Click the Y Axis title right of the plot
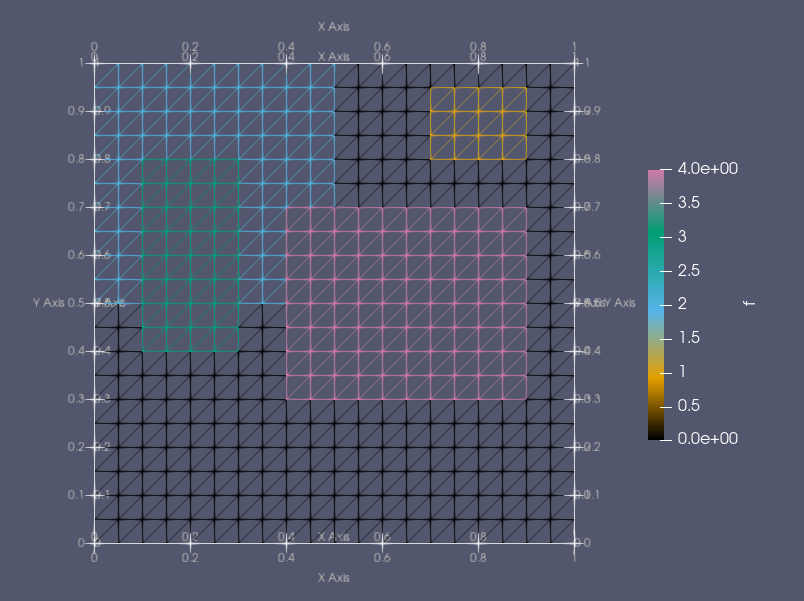 click(619, 303)
